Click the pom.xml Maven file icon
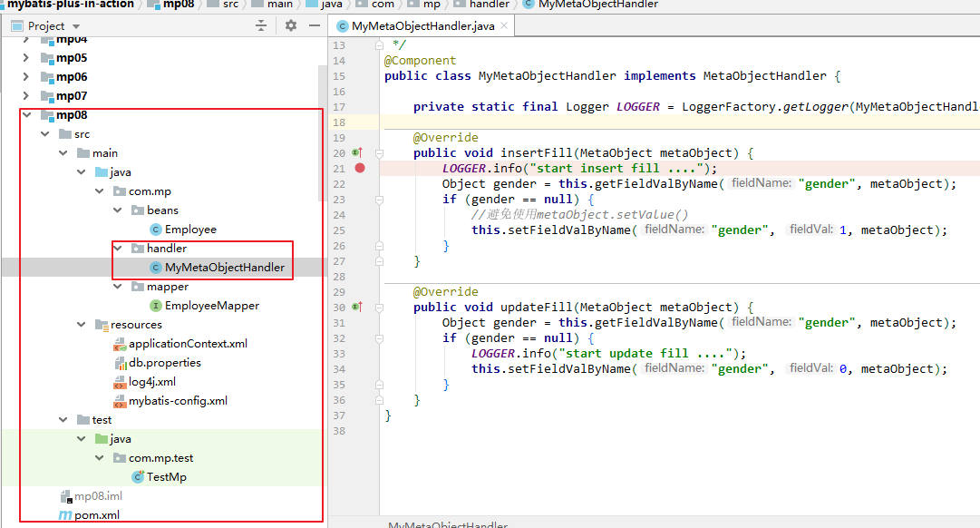980x528 pixels. click(x=65, y=515)
